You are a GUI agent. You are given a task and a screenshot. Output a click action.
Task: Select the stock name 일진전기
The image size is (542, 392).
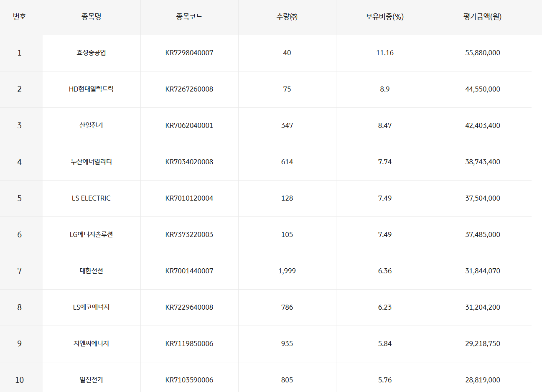[x=92, y=380]
